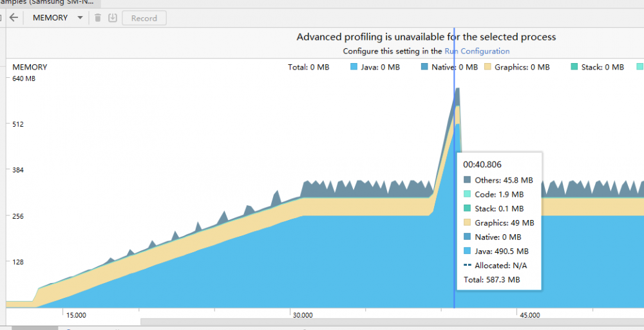Click the dump Java heap icon
This screenshot has height=330, width=644.
(x=113, y=17)
